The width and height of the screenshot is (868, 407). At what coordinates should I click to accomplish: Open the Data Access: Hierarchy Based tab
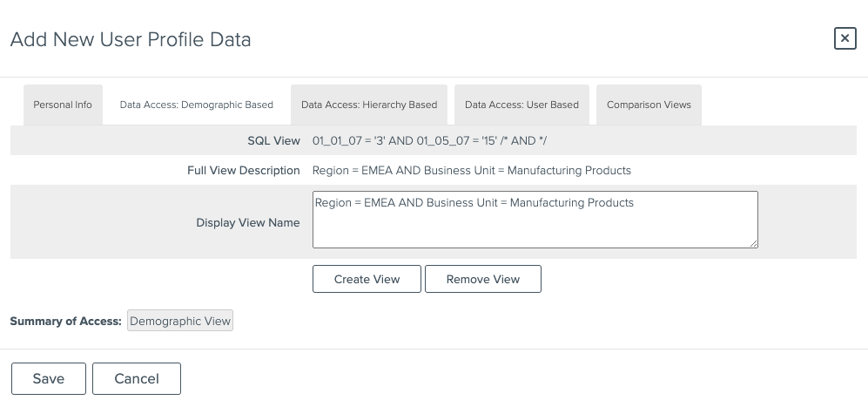tap(369, 105)
